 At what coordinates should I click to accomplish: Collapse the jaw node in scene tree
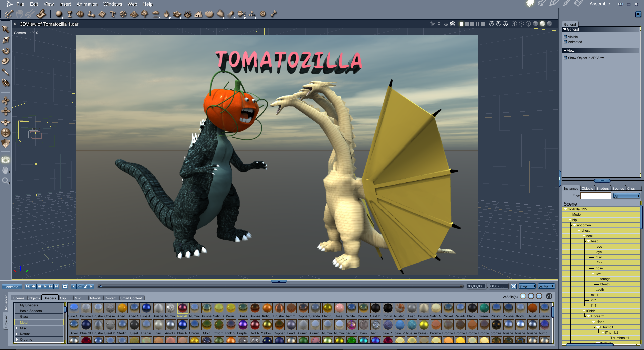pyautogui.click(x=593, y=274)
